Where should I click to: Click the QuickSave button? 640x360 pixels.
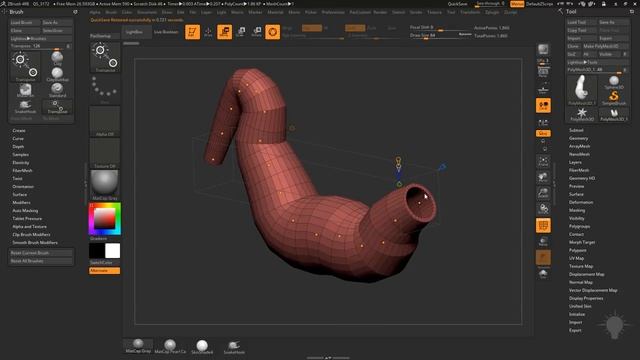458,4
